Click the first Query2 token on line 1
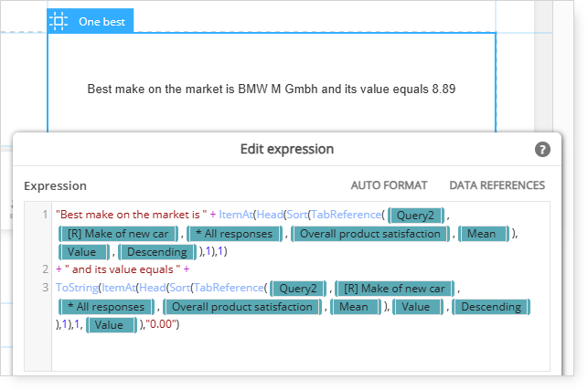The image size is (588, 390). (x=416, y=215)
